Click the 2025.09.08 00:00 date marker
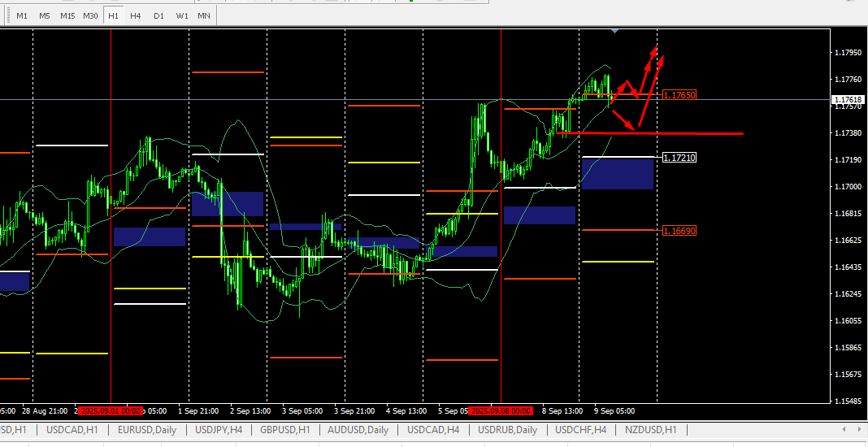 [x=500, y=411]
